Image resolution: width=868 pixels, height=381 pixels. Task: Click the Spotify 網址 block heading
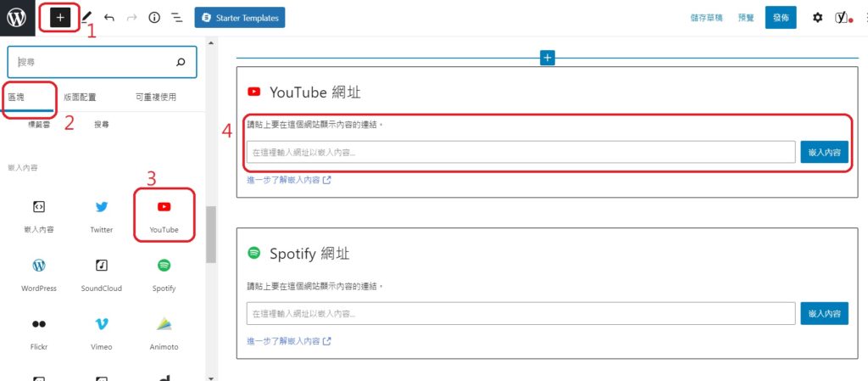point(309,254)
